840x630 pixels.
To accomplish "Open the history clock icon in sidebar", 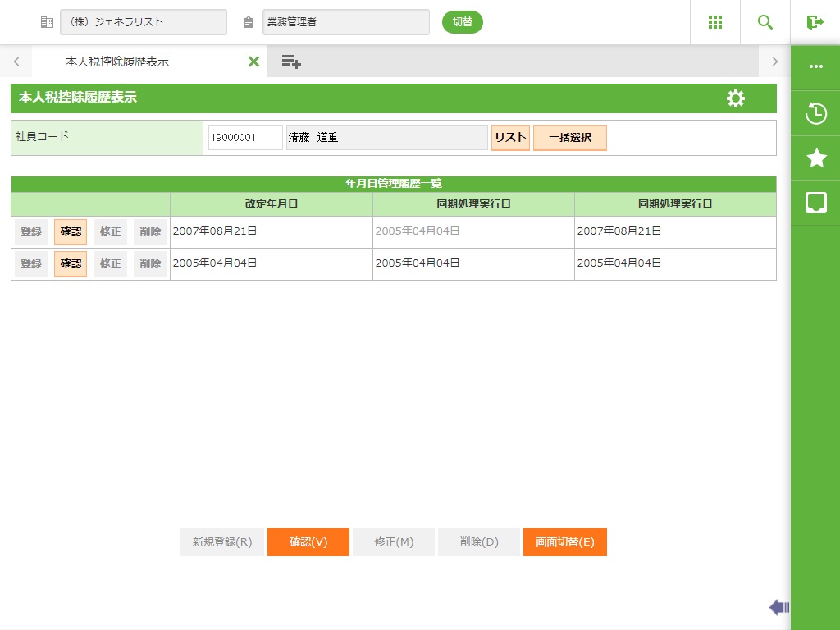I will coord(816,113).
